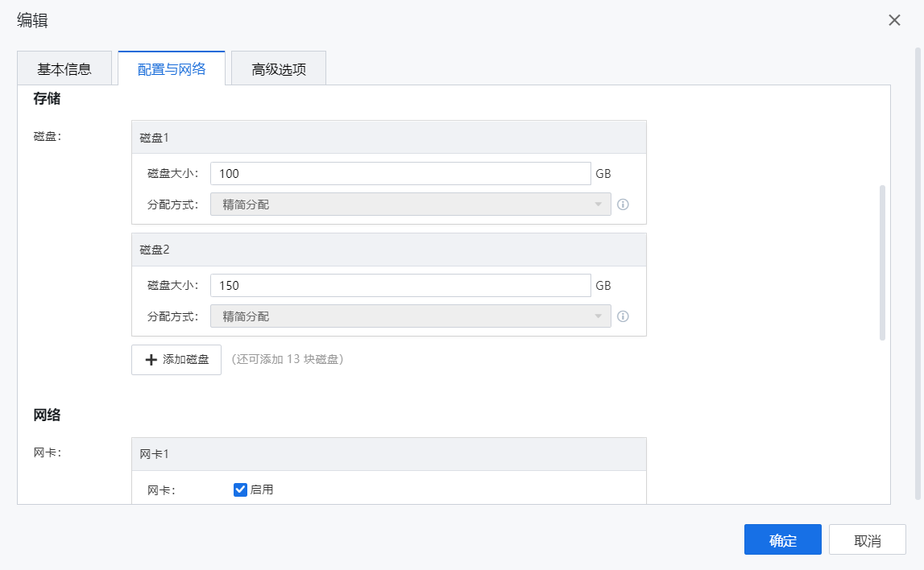Open the 磁盘1 分配方式 dropdown
Screen dimensions: 924x570
(x=410, y=204)
